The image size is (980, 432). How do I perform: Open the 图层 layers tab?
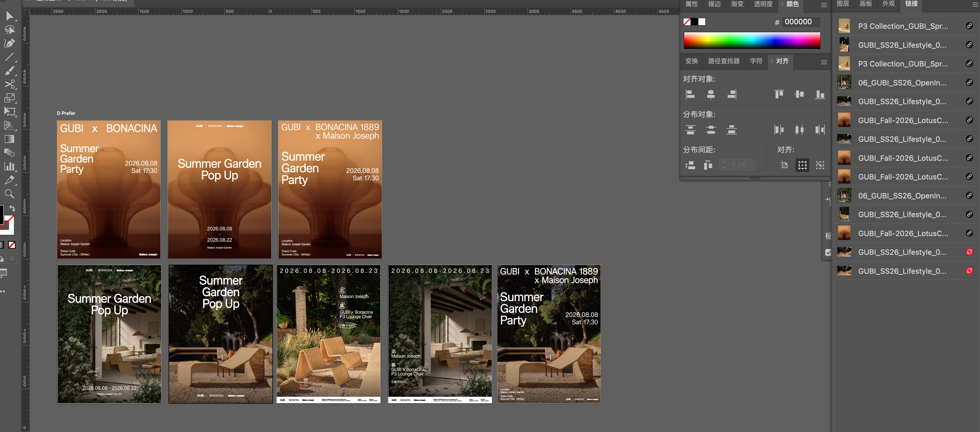pos(843,4)
